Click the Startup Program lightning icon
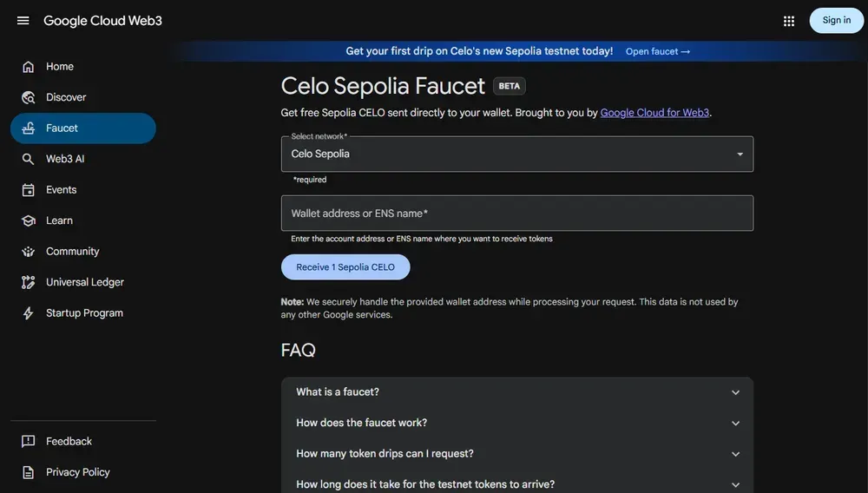Image resolution: width=868 pixels, height=493 pixels. point(29,313)
